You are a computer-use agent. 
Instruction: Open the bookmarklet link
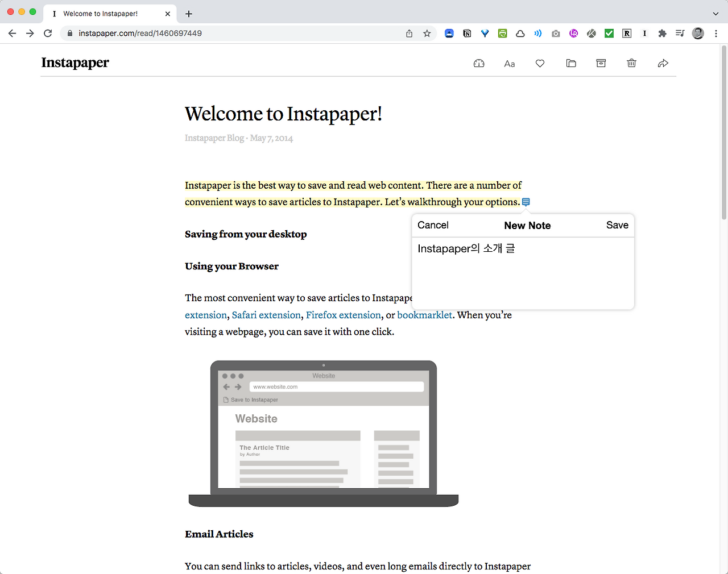(x=425, y=315)
